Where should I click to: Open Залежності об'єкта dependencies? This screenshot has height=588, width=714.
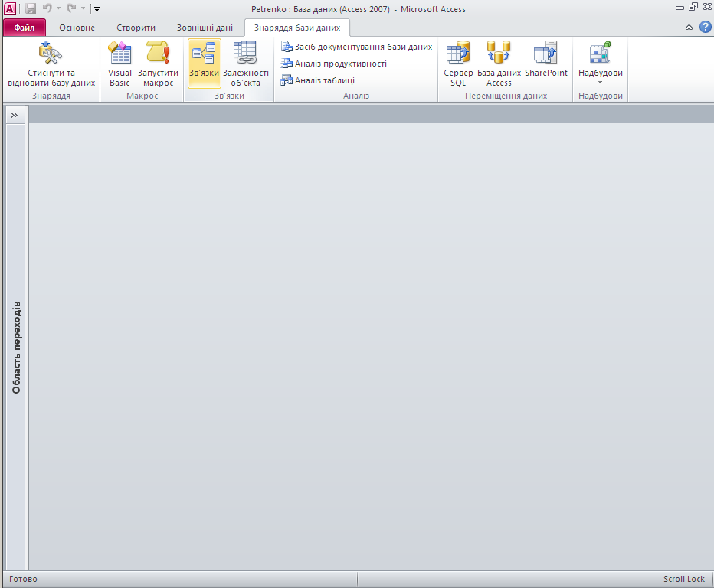245,64
